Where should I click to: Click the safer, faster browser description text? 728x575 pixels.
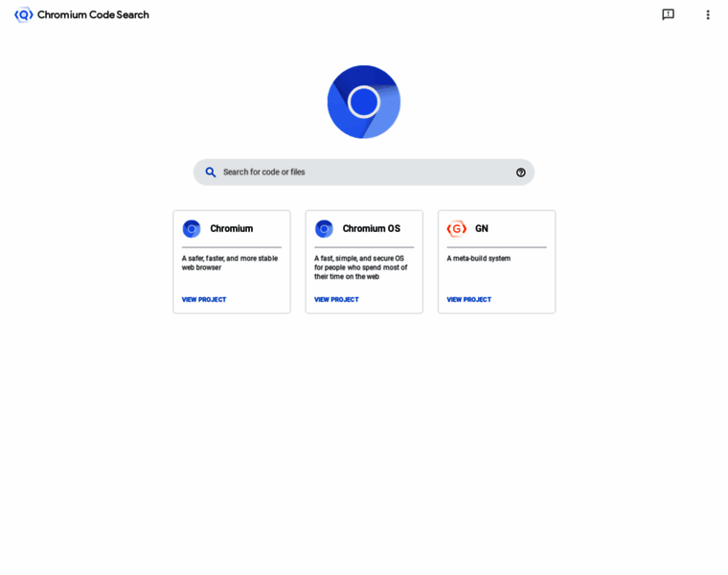coord(230,263)
